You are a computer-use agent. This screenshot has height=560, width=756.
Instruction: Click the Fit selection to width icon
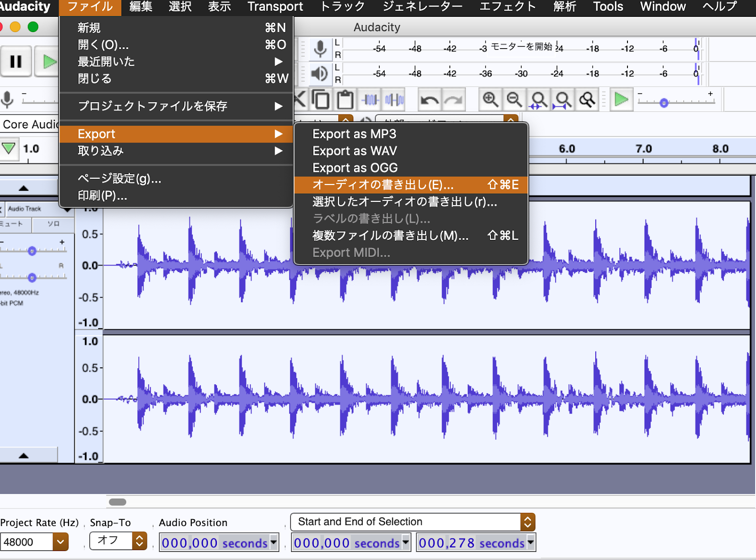point(539,100)
